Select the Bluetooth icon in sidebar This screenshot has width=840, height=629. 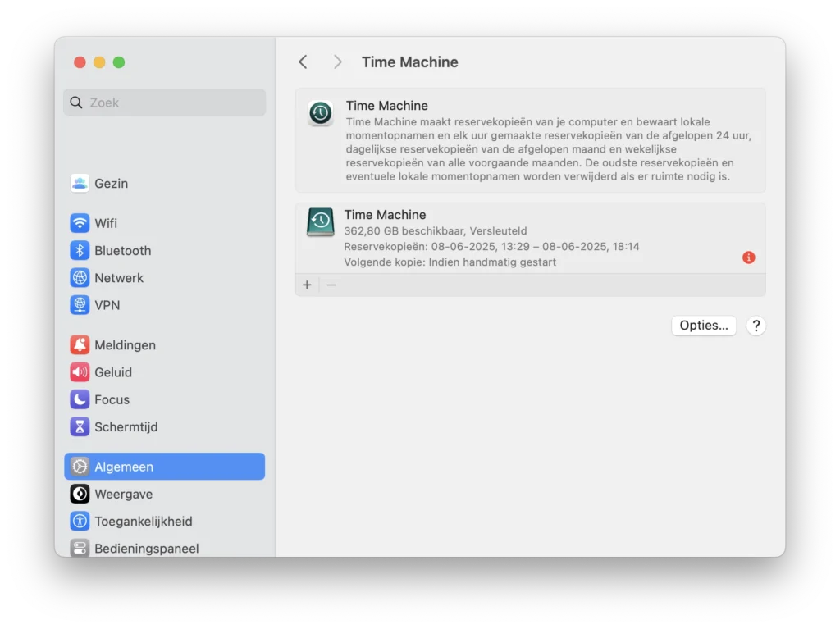tap(80, 250)
